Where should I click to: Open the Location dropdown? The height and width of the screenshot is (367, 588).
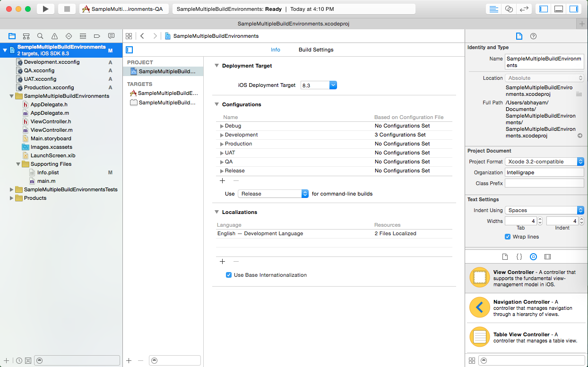545,78
